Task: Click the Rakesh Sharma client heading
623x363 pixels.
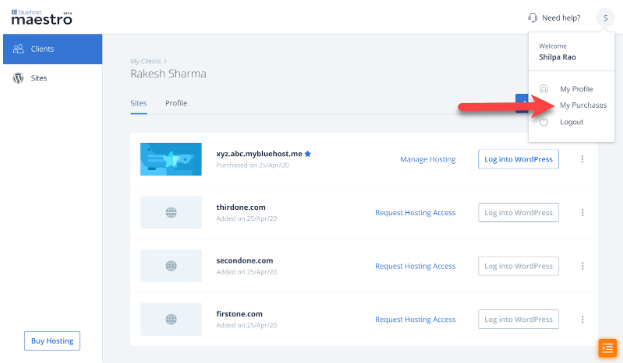Action: (x=168, y=74)
